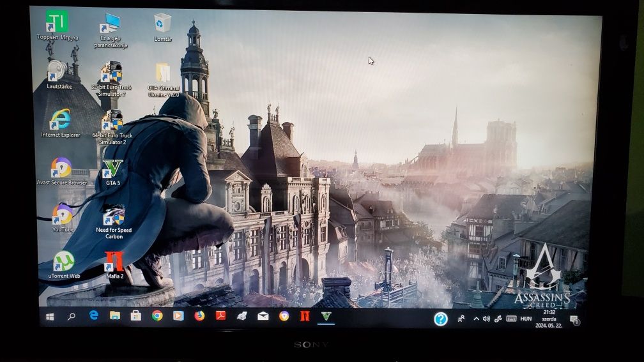Launch Firefox from the taskbar
644x362 pixels.
click(199, 315)
